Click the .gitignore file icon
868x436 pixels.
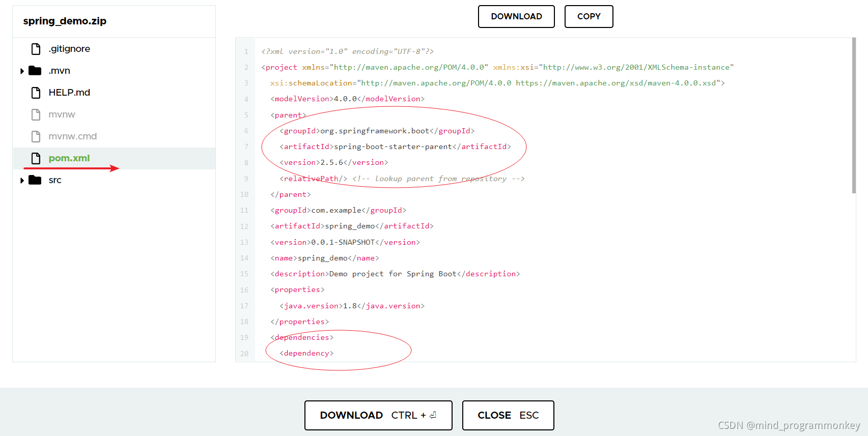click(x=36, y=49)
